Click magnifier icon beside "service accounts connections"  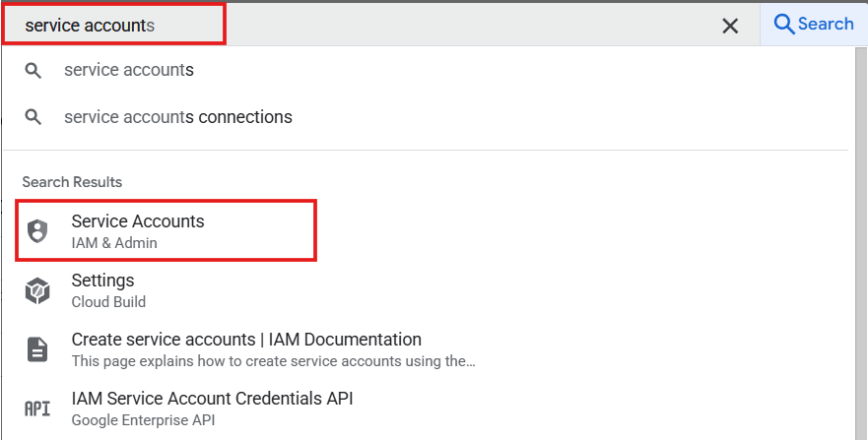click(x=33, y=117)
